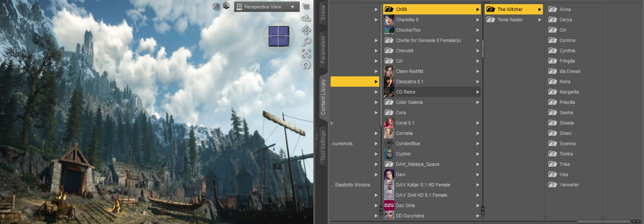Click the CheckerToo product icon
The height and width of the screenshot is (224, 644).
pyautogui.click(x=388, y=30)
